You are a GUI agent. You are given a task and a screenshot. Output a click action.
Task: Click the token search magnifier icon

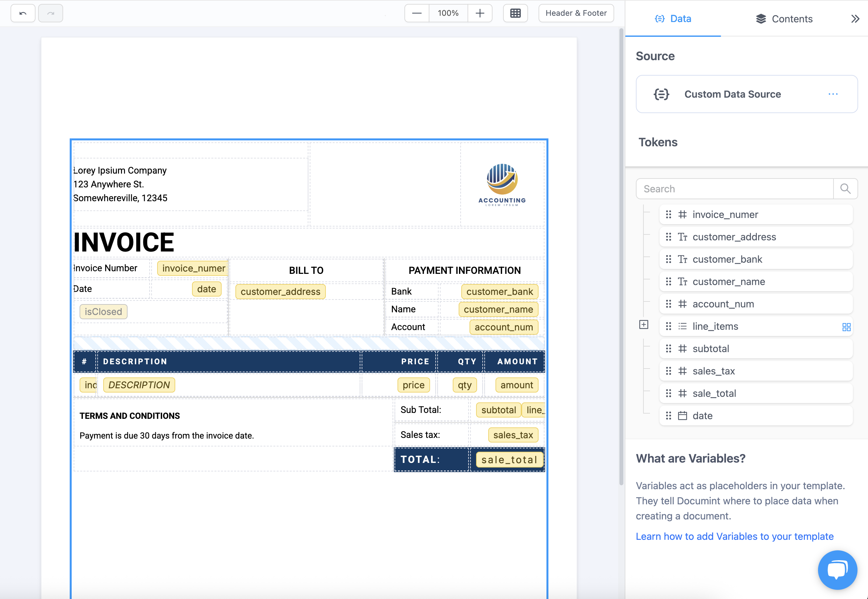[x=845, y=188]
